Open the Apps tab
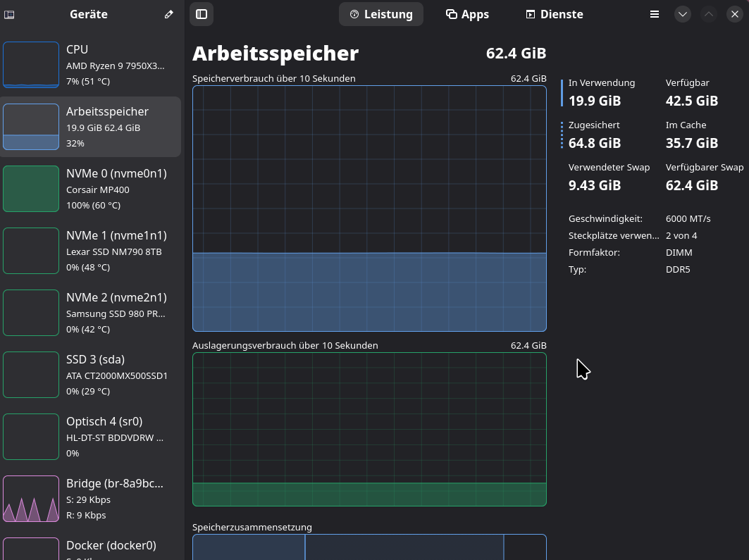Image resolution: width=749 pixels, height=560 pixels. [x=468, y=14]
